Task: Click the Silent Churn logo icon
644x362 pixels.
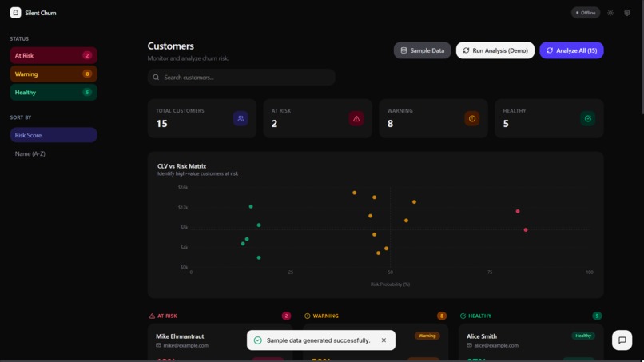Action: [x=16, y=13]
